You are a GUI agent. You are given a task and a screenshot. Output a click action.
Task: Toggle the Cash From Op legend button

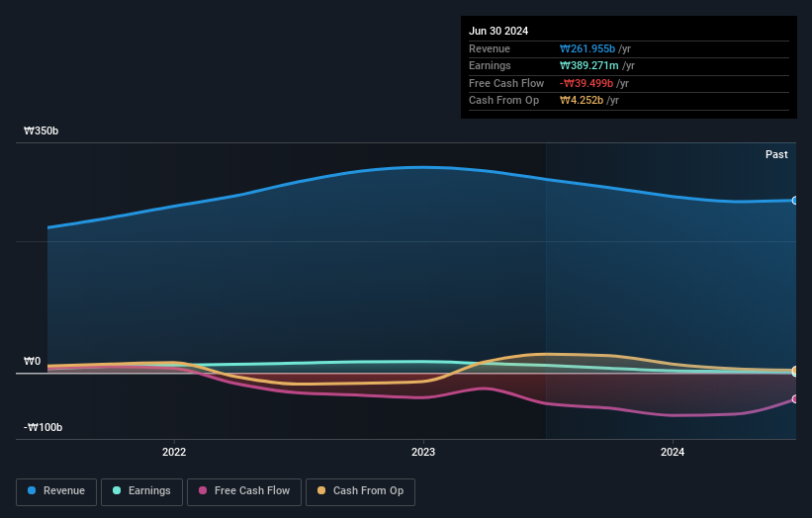click(360, 491)
